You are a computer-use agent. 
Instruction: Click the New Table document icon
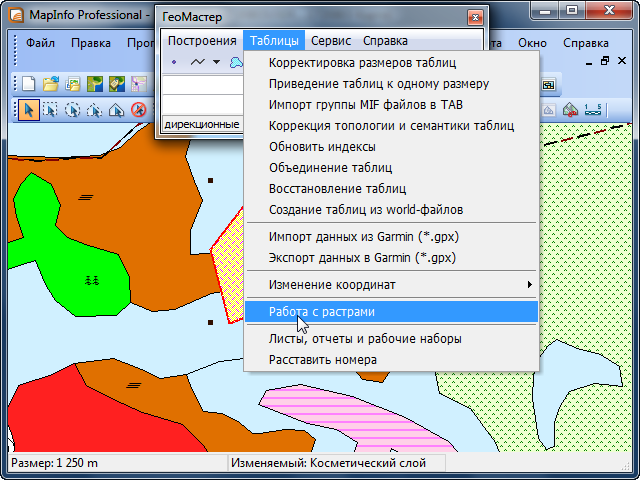click(28, 84)
